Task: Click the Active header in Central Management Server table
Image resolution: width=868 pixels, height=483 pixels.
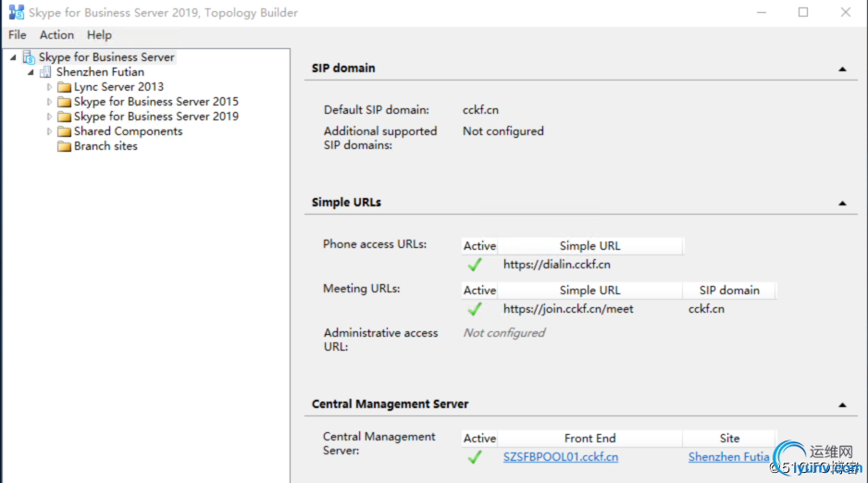Action: pyautogui.click(x=479, y=439)
